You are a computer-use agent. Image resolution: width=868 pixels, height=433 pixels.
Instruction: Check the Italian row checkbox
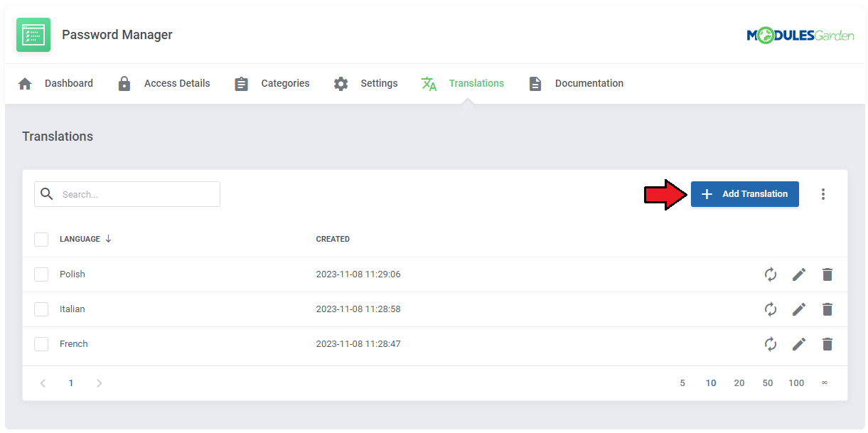(41, 309)
